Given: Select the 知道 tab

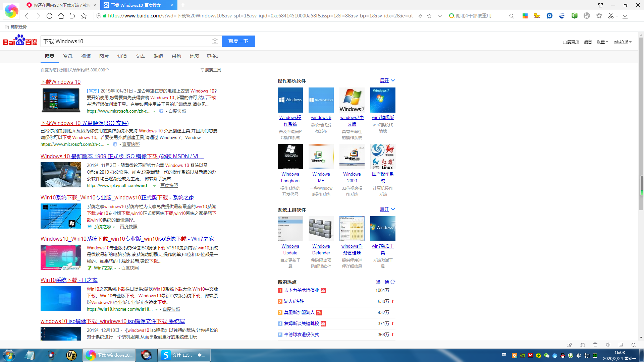Looking at the screenshot, I should click(122, 56).
